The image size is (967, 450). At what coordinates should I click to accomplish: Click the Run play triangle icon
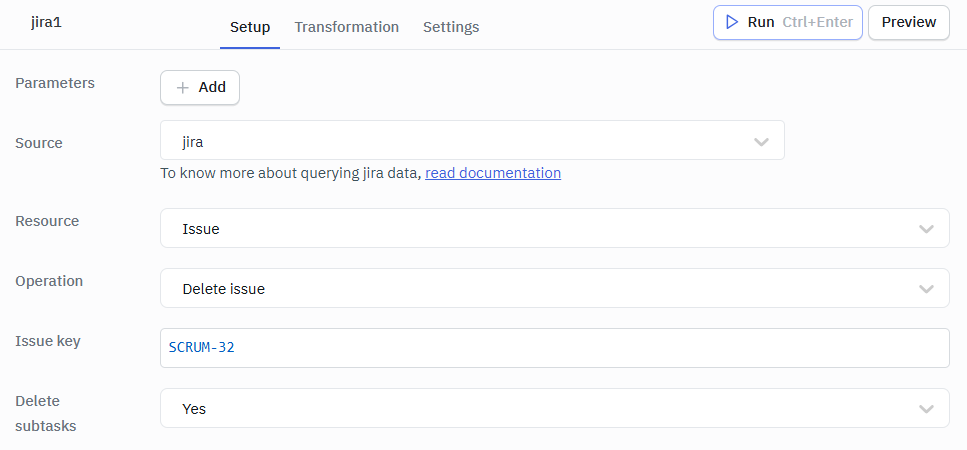coord(732,22)
